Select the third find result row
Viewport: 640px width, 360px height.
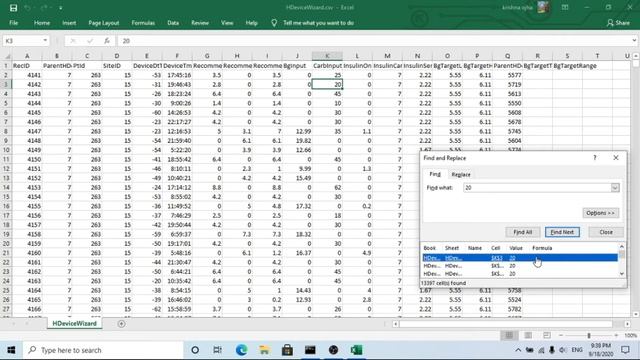(520, 274)
